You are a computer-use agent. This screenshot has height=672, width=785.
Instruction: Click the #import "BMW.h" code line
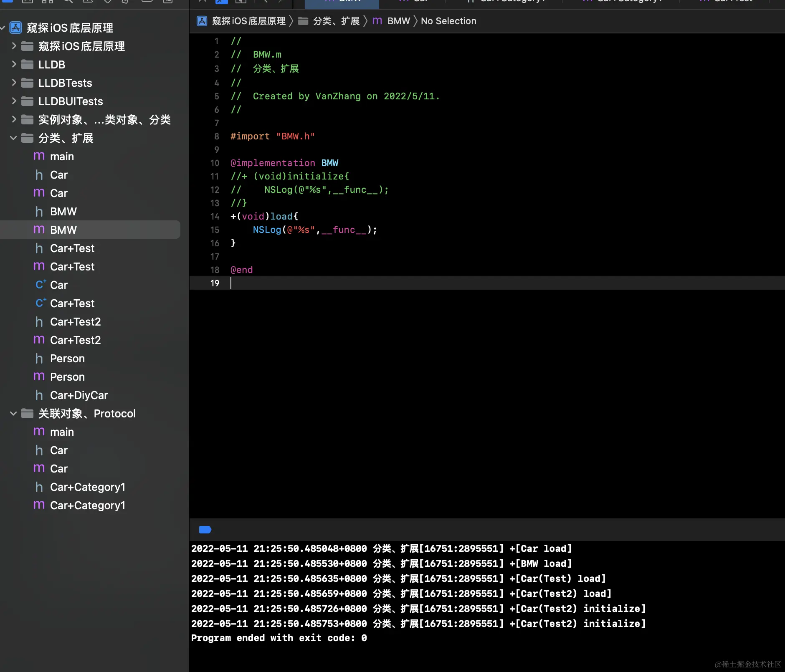tap(273, 136)
